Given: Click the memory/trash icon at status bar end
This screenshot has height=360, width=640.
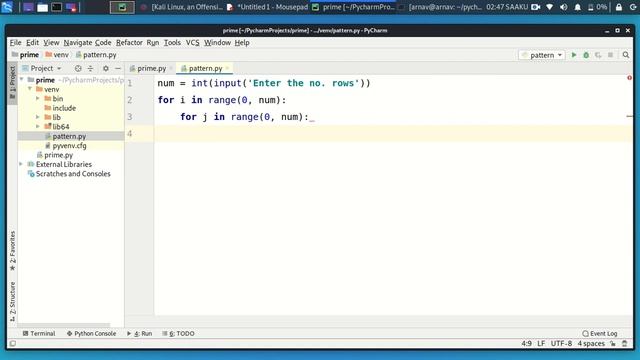Looking at the screenshot, I should (625, 344).
